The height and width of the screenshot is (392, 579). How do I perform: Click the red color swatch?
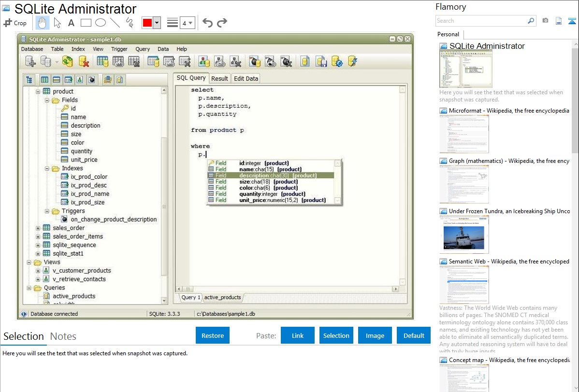(x=147, y=23)
